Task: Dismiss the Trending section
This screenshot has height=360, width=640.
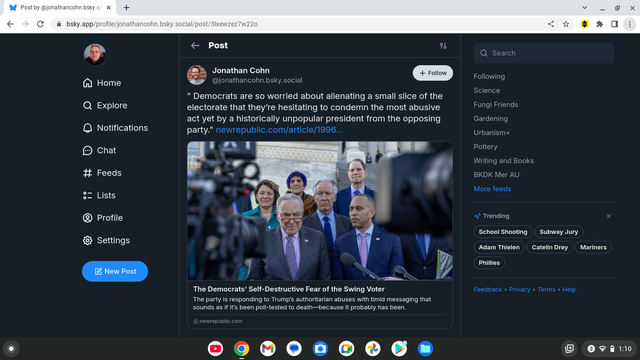Action: 608,216
